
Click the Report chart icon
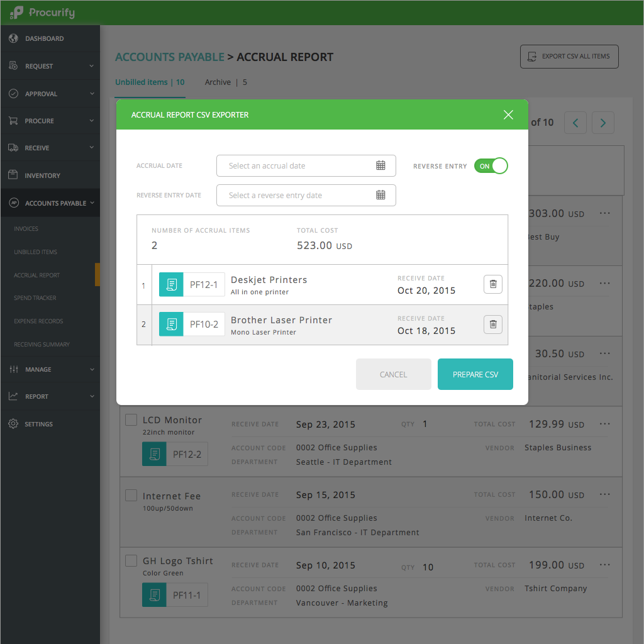pyautogui.click(x=13, y=396)
